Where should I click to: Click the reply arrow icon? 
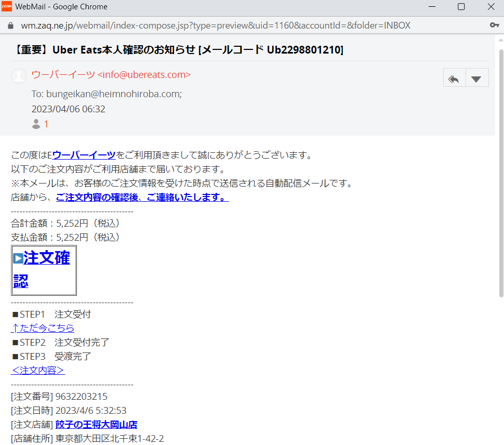[454, 78]
